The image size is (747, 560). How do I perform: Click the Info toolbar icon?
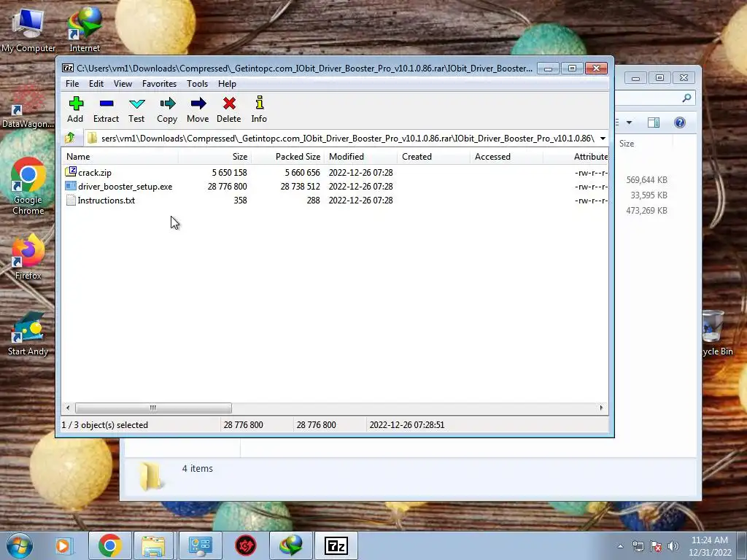pyautogui.click(x=259, y=109)
